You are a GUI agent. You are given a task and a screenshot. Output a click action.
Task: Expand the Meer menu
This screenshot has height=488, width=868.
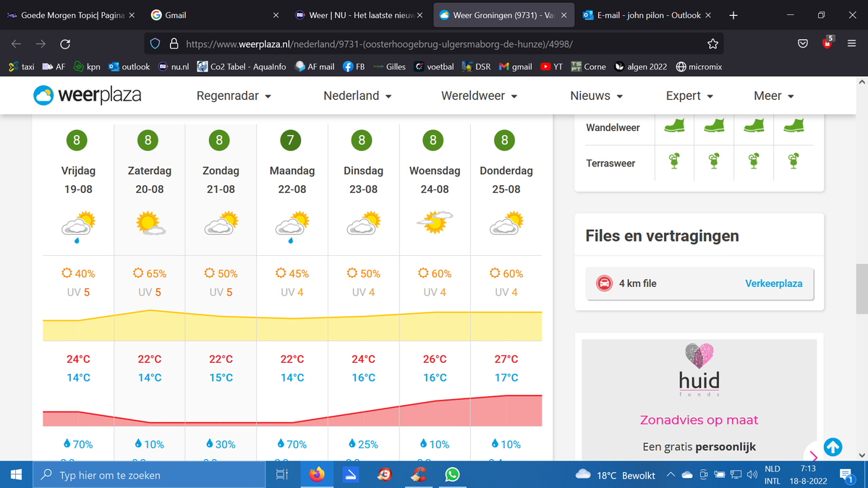point(774,95)
